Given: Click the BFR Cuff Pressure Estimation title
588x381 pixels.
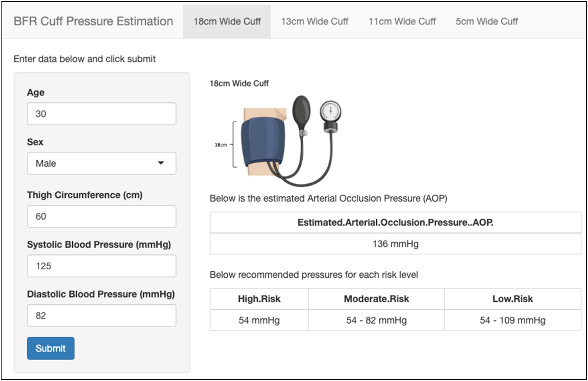Looking at the screenshot, I should click(93, 21).
